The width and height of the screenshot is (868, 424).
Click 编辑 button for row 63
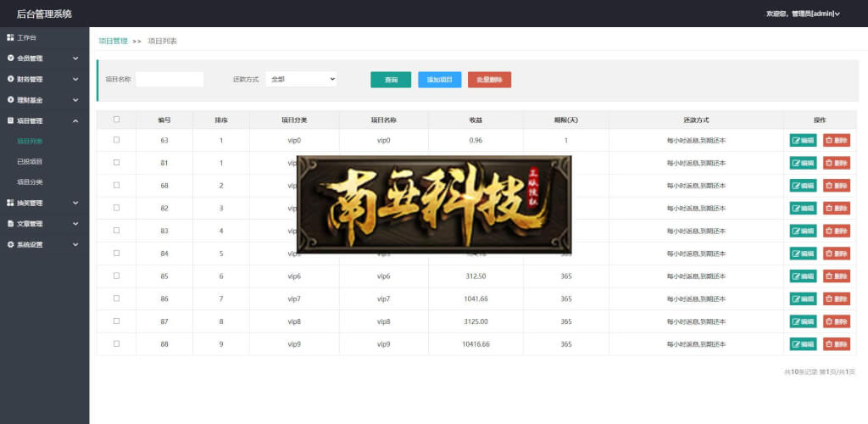tap(803, 141)
